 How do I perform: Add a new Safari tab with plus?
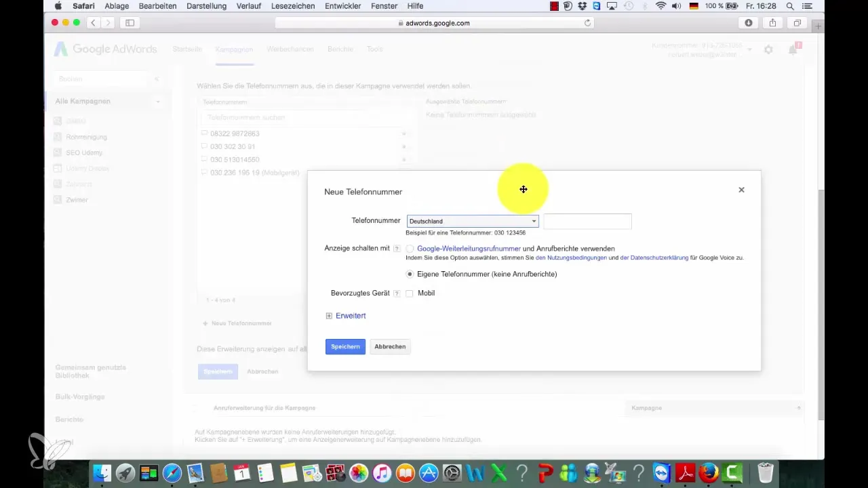pos(818,26)
